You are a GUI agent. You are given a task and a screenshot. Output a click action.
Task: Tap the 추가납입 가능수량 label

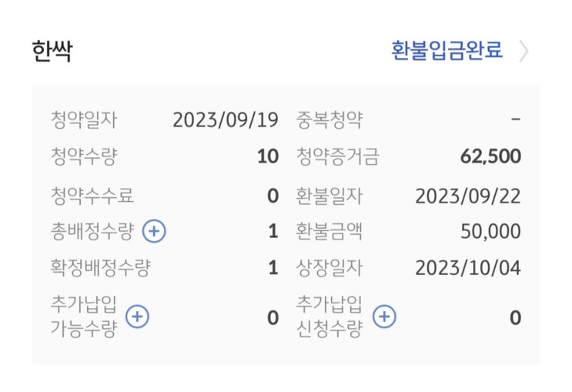(x=84, y=317)
